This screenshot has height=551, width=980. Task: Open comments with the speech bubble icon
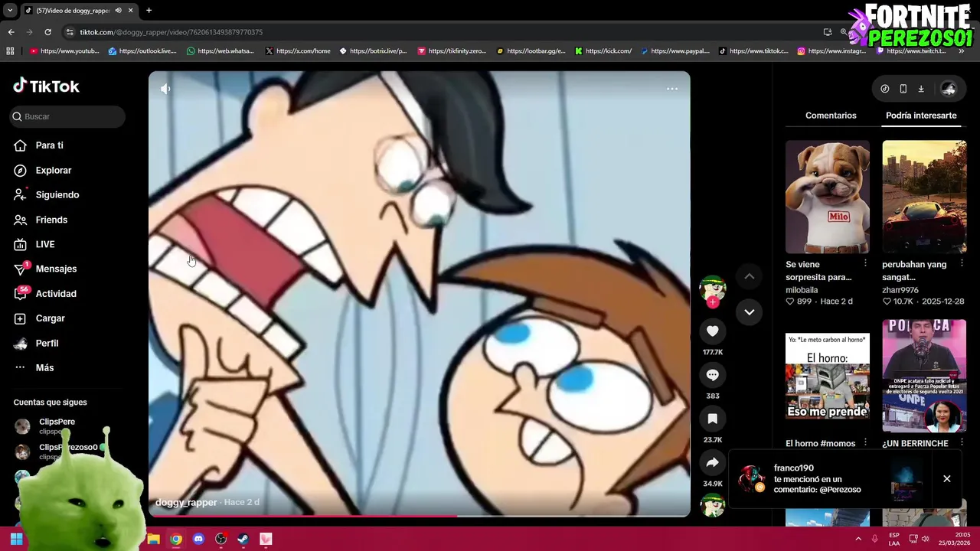click(713, 374)
